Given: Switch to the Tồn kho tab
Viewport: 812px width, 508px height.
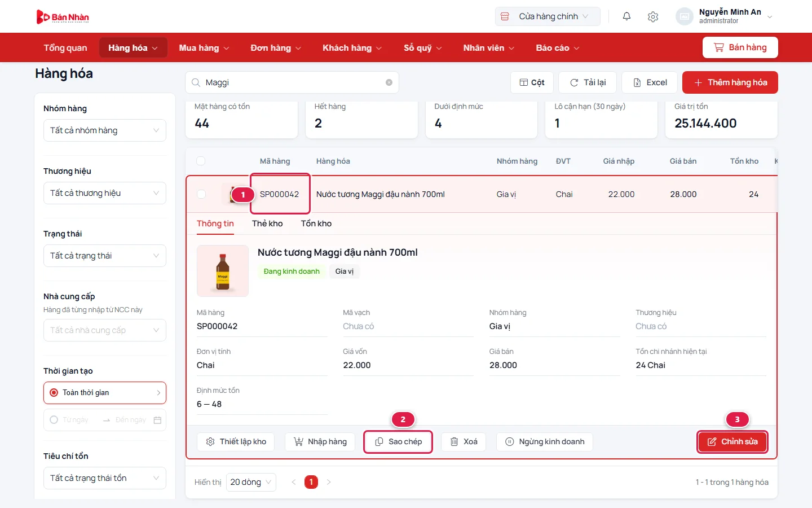Looking at the screenshot, I should 316,224.
